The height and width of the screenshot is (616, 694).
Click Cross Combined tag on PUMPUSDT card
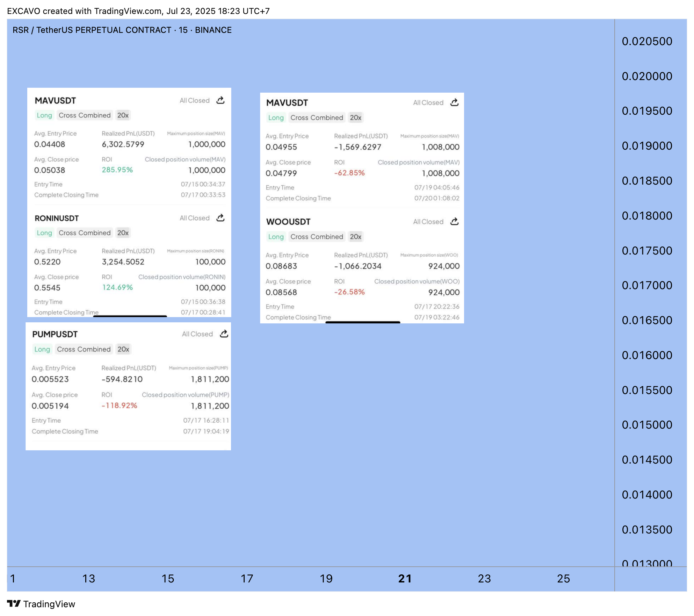click(84, 349)
